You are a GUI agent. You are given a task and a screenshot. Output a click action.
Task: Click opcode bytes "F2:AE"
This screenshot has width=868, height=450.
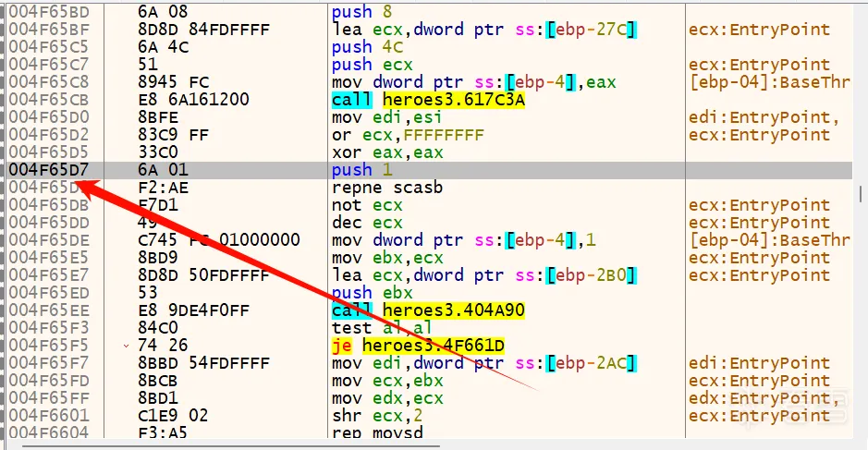(164, 188)
